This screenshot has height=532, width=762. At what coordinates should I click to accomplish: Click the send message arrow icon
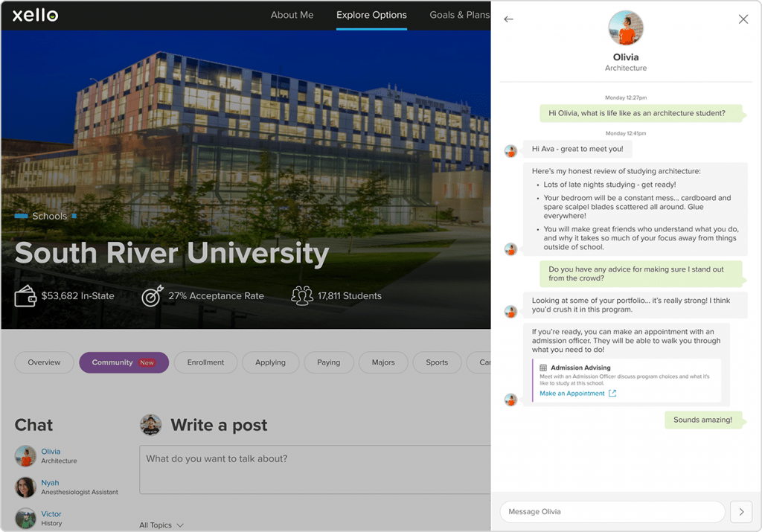741,512
